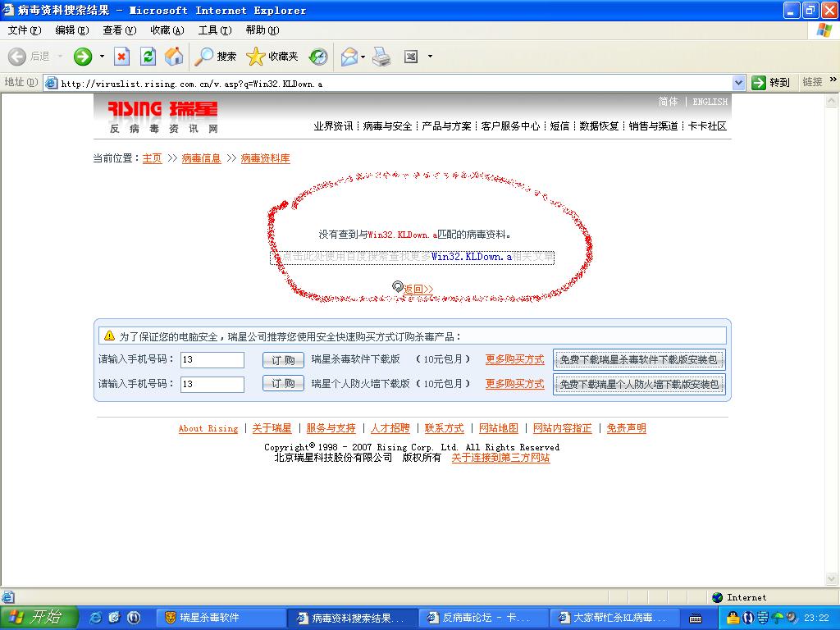Click the keyboard language bar icon

click(696, 619)
